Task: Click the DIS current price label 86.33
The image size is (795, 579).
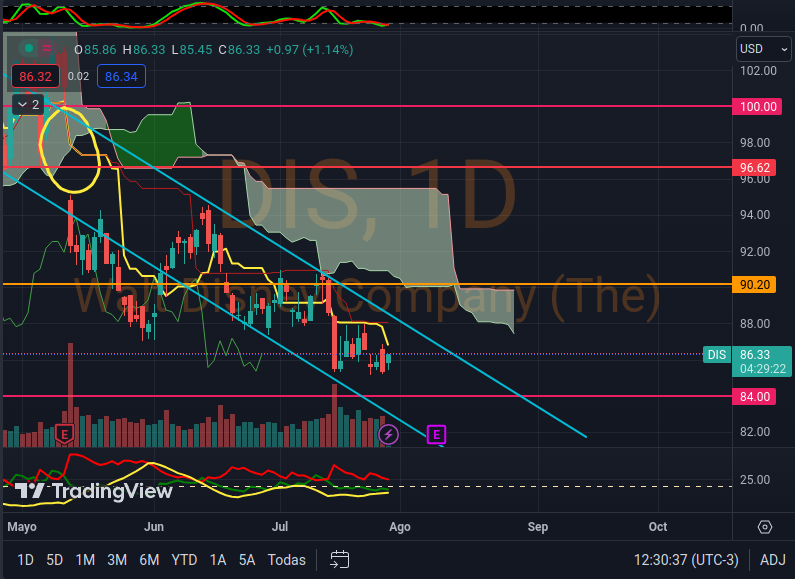Action: coord(755,354)
